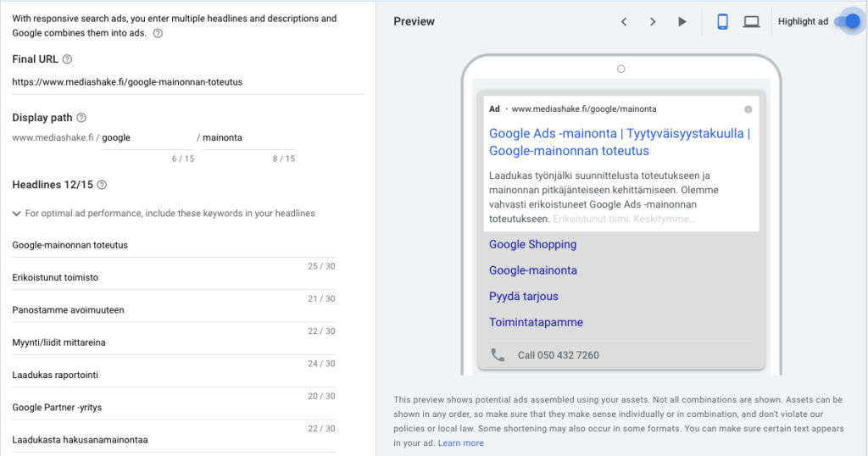Edit headline 'Panostamme avoimuuteen'

click(174, 310)
